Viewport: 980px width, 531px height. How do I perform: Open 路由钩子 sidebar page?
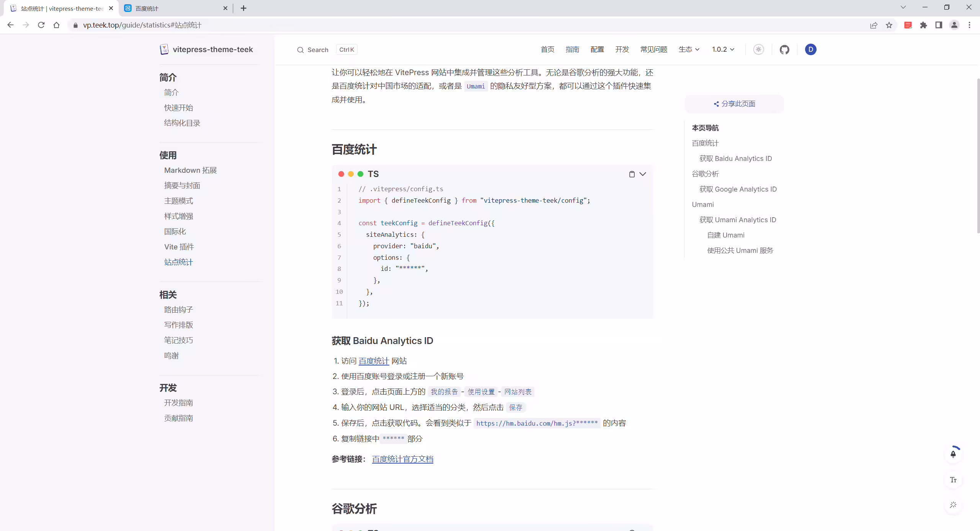point(179,310)
